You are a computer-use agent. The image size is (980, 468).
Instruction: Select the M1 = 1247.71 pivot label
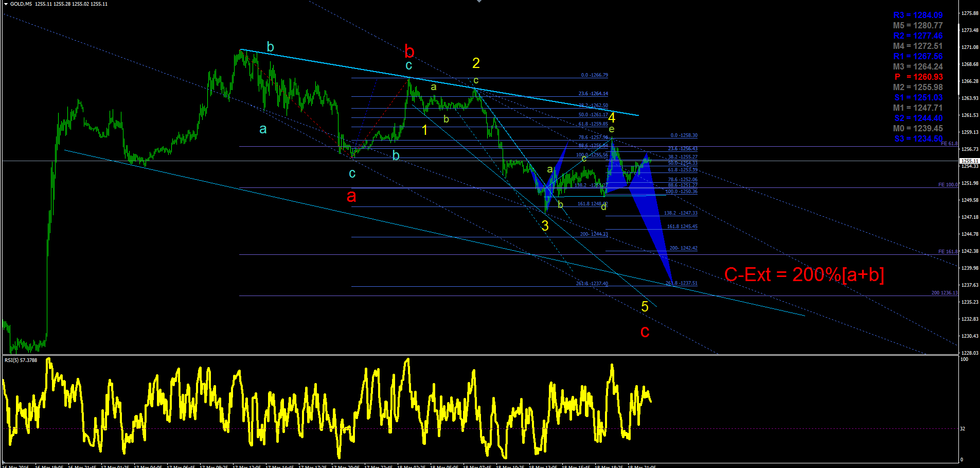coord(918,108)
